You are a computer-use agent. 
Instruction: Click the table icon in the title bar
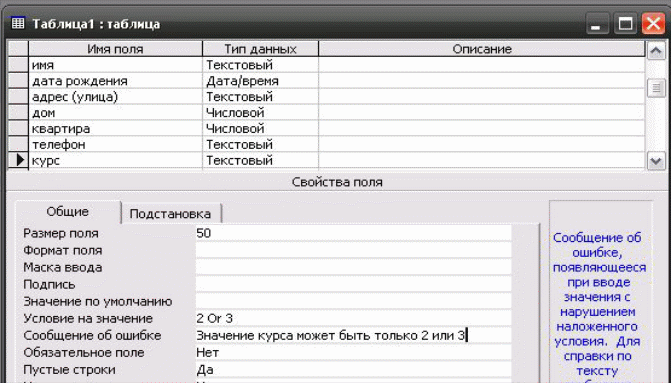coord(18,24)
